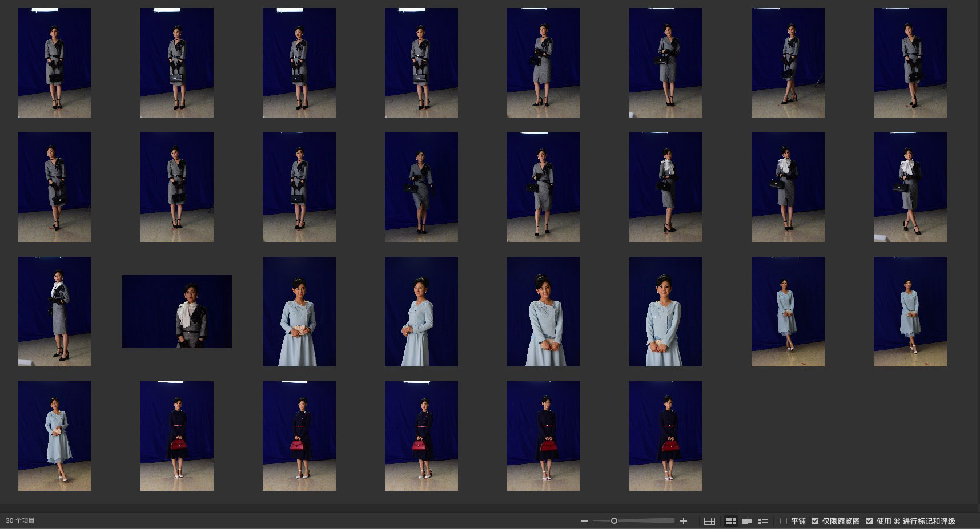
Task: Enable the 平铺 checkbox
Action: 784,521
